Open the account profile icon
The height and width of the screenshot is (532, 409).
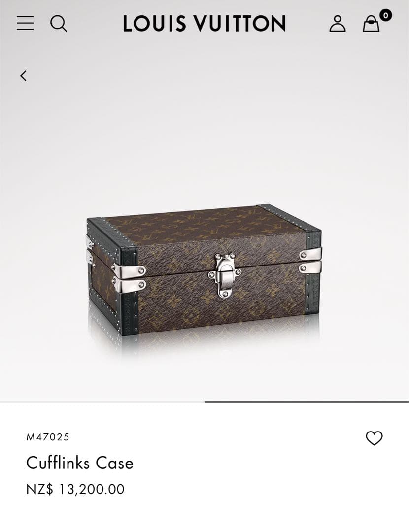point(338,24)
